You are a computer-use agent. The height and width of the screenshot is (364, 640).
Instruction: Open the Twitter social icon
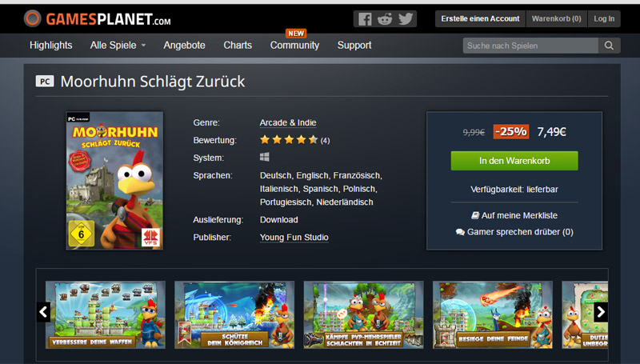406,18
